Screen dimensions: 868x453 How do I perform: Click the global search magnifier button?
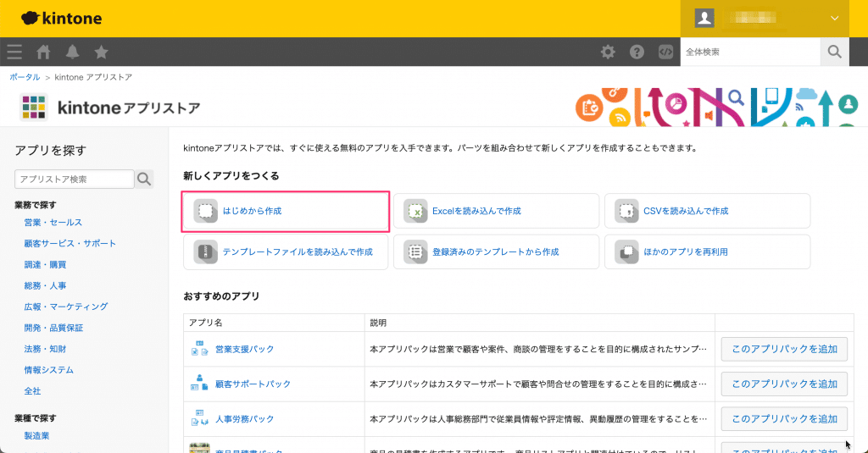[834, 52]
